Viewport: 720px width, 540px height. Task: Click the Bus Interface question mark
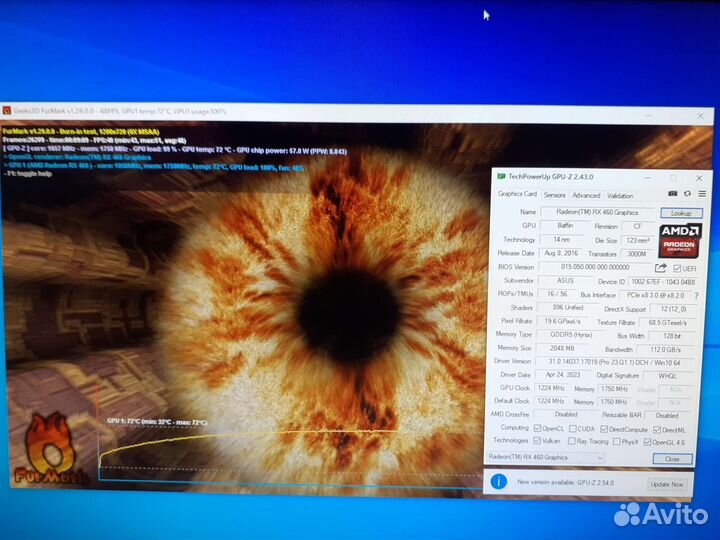click(696, 296)
